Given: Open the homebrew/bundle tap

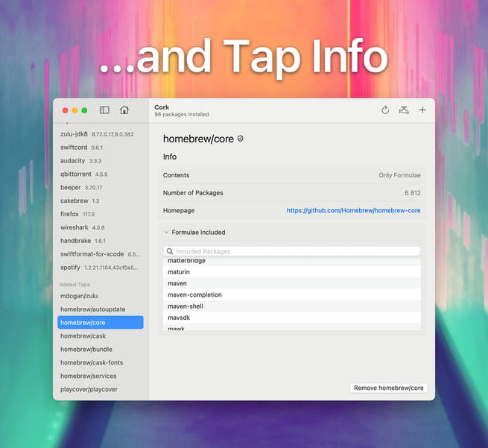Looking at the screenshot, I should 101,350.
